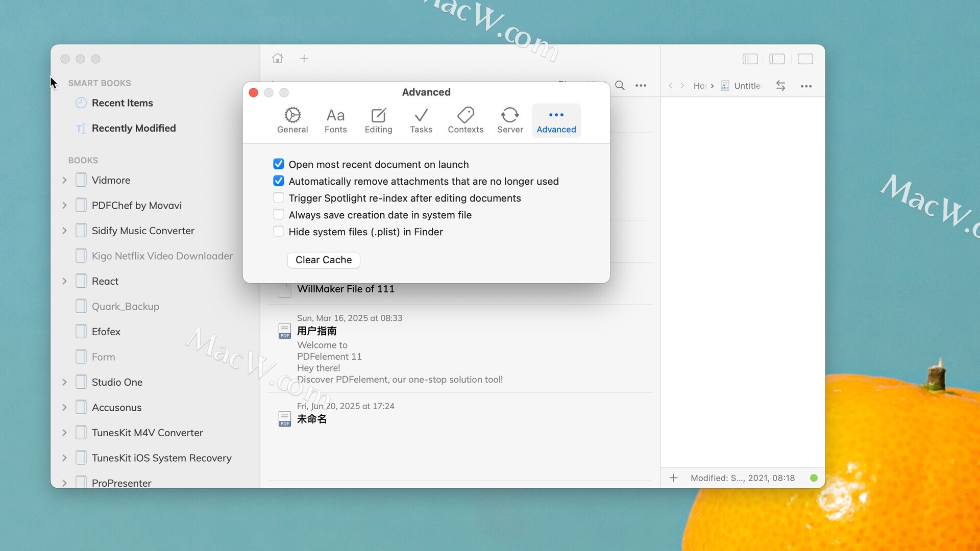This screenshot has width=980, height=551.
Task: Click the PDF icon beside 未命名
Action: [285, 419]
